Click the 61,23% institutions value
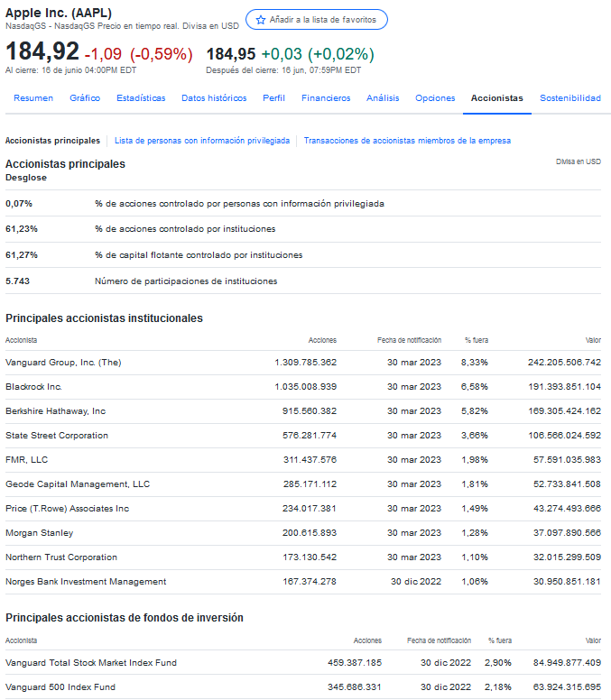This screenshot has width=611, height=700. (x=22, y=229)
